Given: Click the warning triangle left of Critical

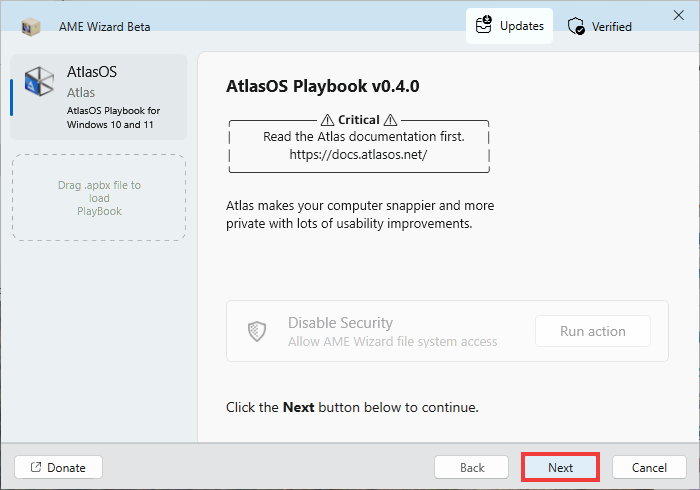Looking at the screenshot, I should click(327, 120).
